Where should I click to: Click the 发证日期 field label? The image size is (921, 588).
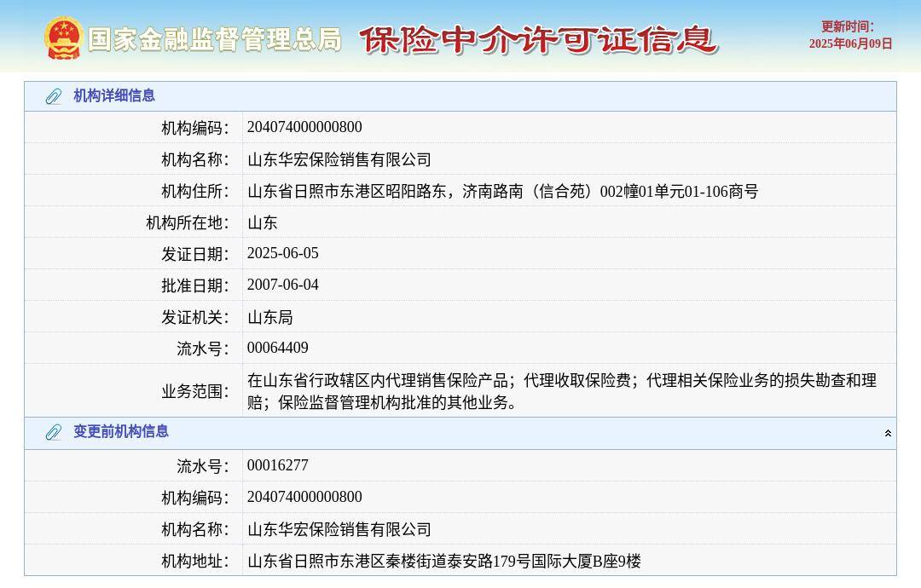[195, 254]
